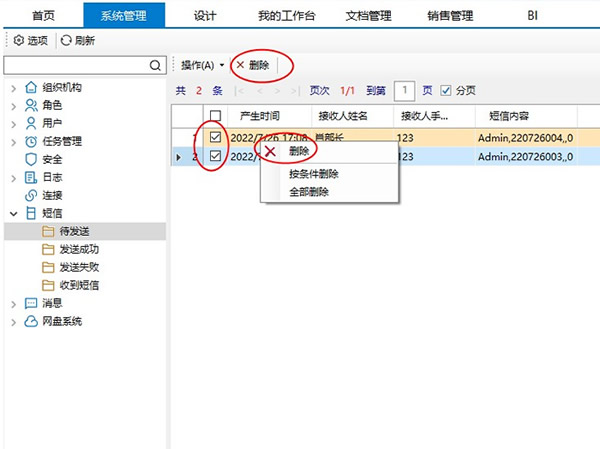
Task: Click the 选项 gear icon in toolbar
Action: click(x=17, y=40)
